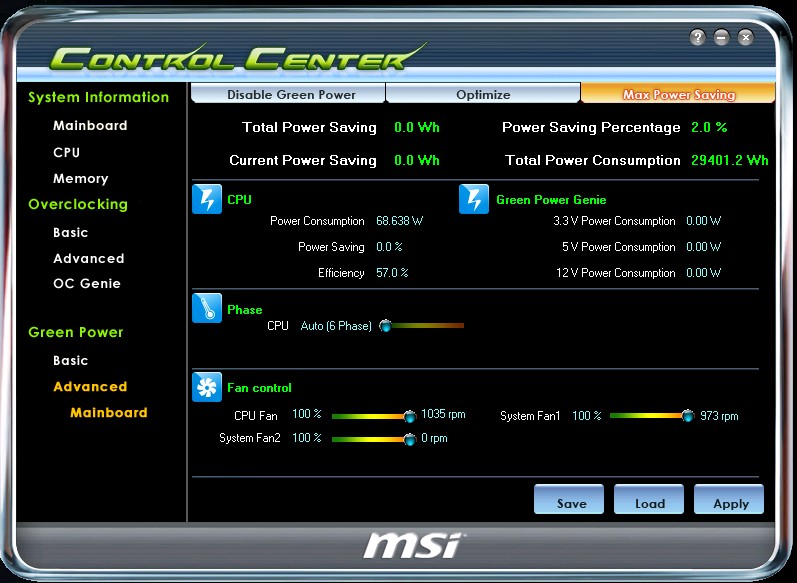This screenshot has width=797, height=583.
Task: Click the 12 V Power Consumption label
Action: point(616,273)
